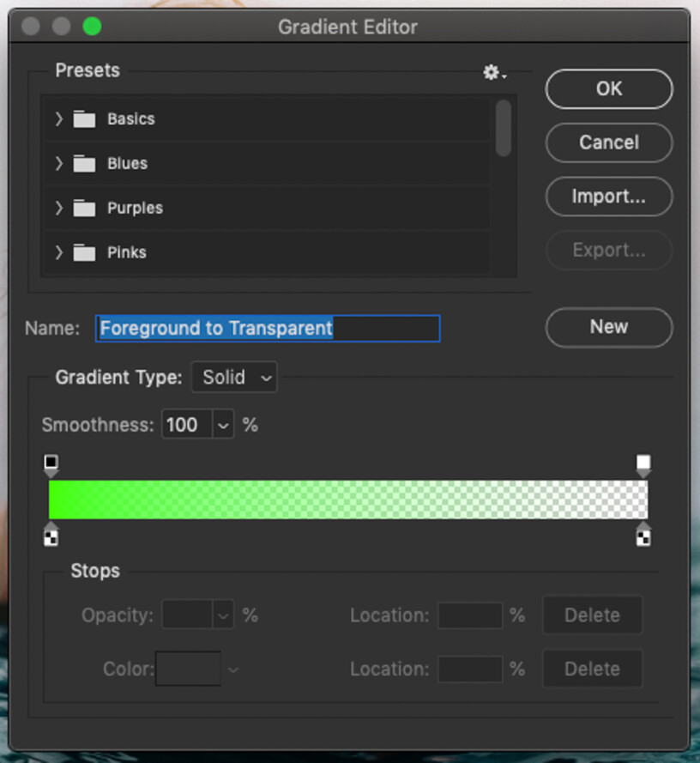Click the Pinks folder icon
Image resolution: width=700 pixels, height=763 pixels.
(x=83, y=251)
